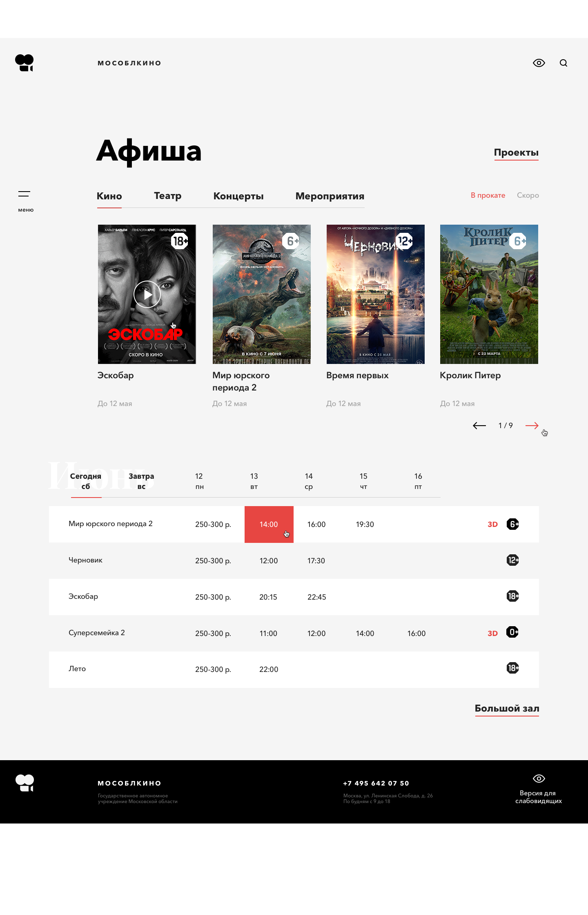Book the 22:00 Лето session

tap(269, 670)
